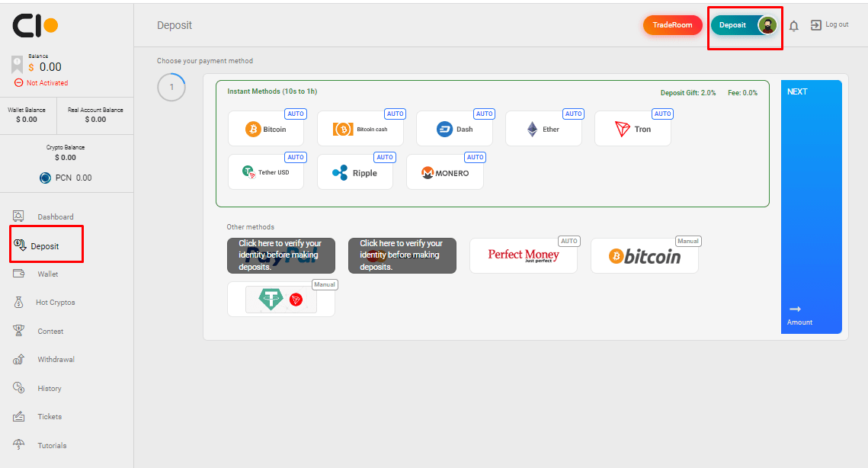868x468 pixels.
Task: Click the PCN coin icon
Action: 46,178
